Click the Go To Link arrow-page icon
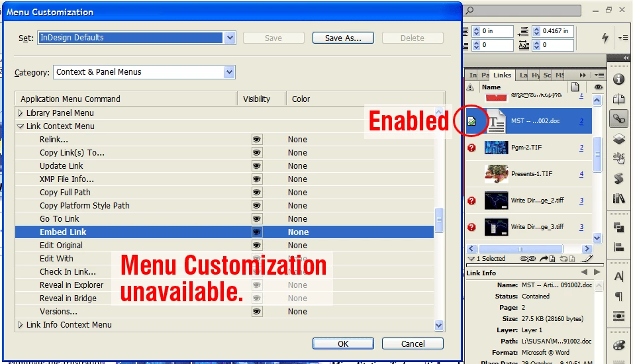Screen dimensions: 633x364 (x=548, y=259)
